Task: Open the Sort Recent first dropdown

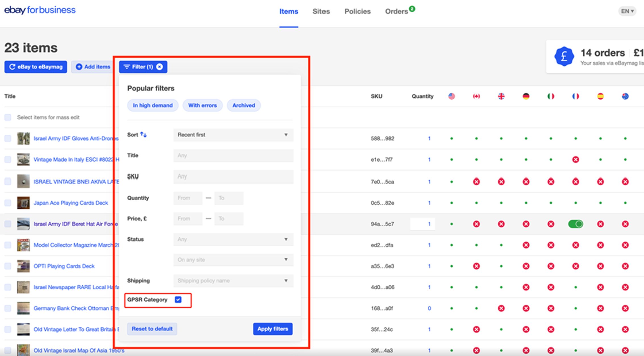Action: [x=233, y=135]
